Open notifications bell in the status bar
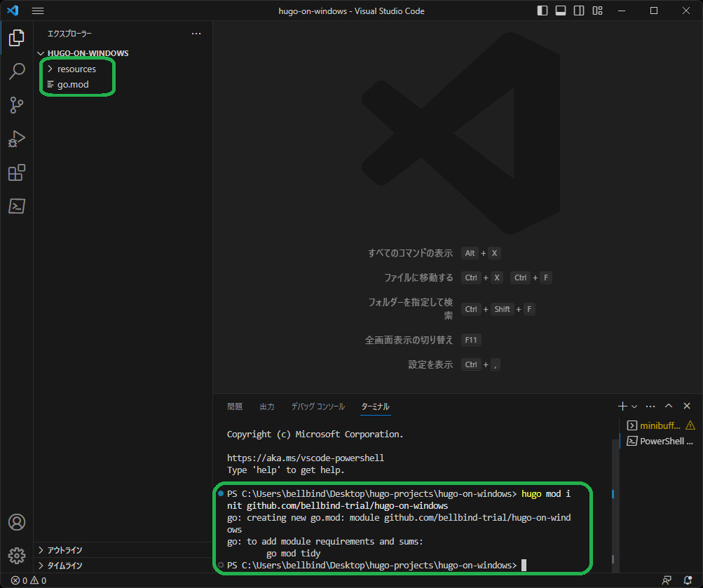703x588 pixels. pos(688,580)
